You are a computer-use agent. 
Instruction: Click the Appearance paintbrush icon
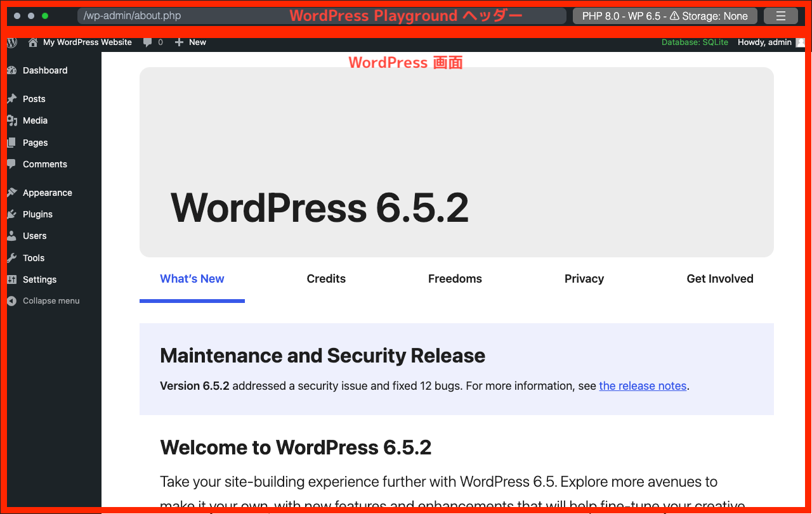(11, 193)
